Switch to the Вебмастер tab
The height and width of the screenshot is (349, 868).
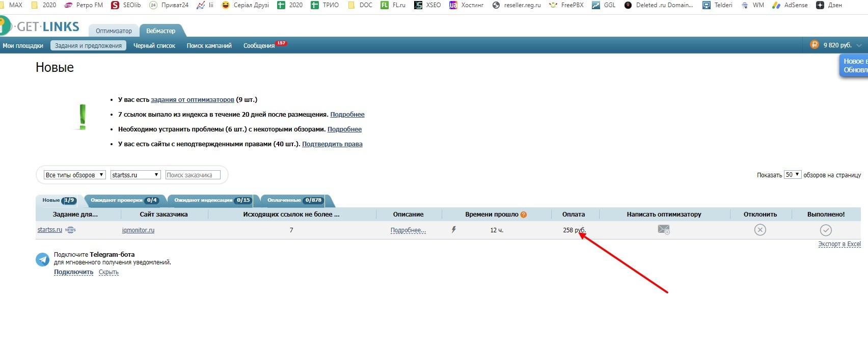click(x=160, y=31)
